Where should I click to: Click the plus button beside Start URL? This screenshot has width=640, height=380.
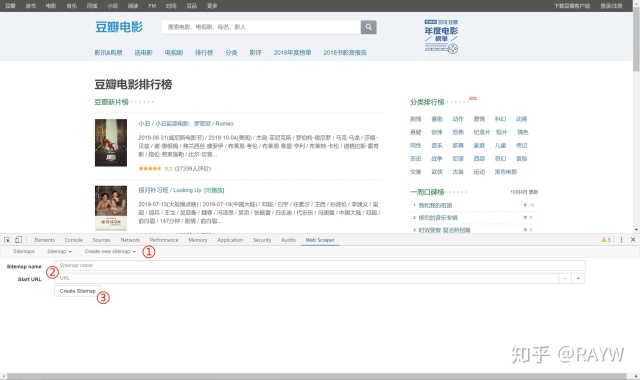[578, 278]
